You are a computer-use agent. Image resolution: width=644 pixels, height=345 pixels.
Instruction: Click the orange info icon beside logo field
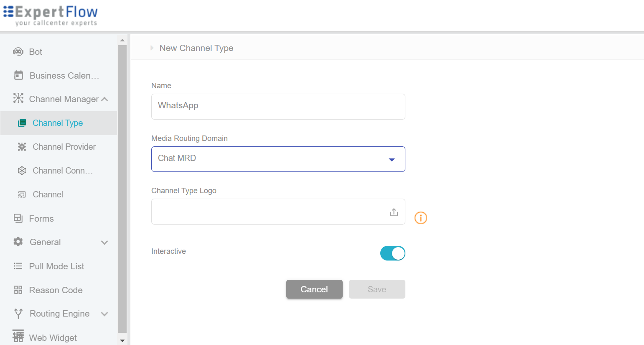pos(420,217)
